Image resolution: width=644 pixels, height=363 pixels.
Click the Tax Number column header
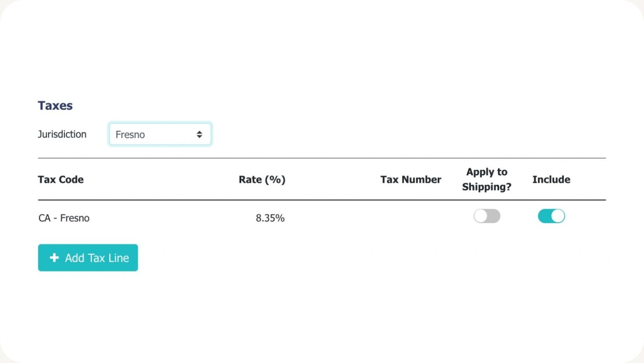tap(411, 179)
